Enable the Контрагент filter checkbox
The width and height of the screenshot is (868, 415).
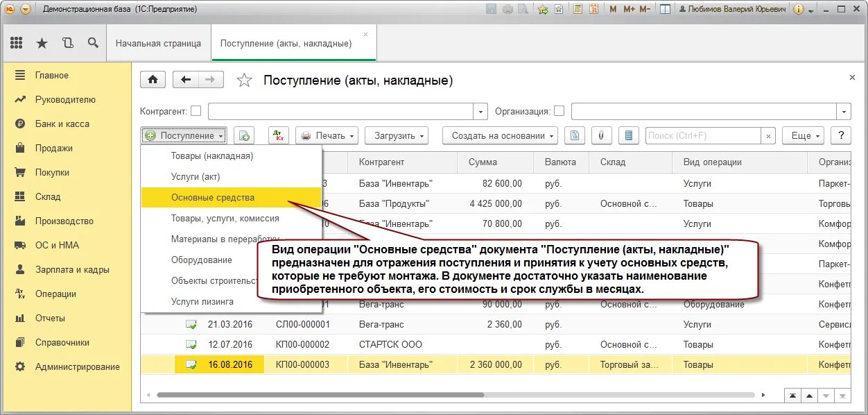coord(196,111)
